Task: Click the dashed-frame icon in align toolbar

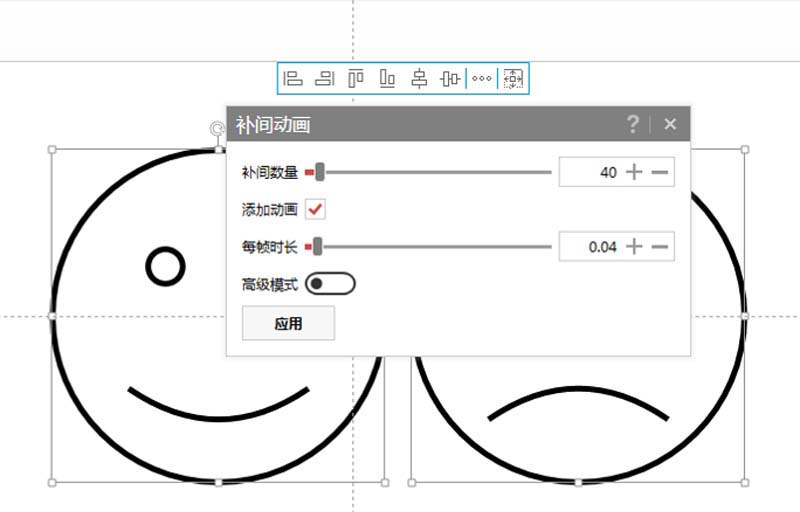Action: tap(513, 79)
